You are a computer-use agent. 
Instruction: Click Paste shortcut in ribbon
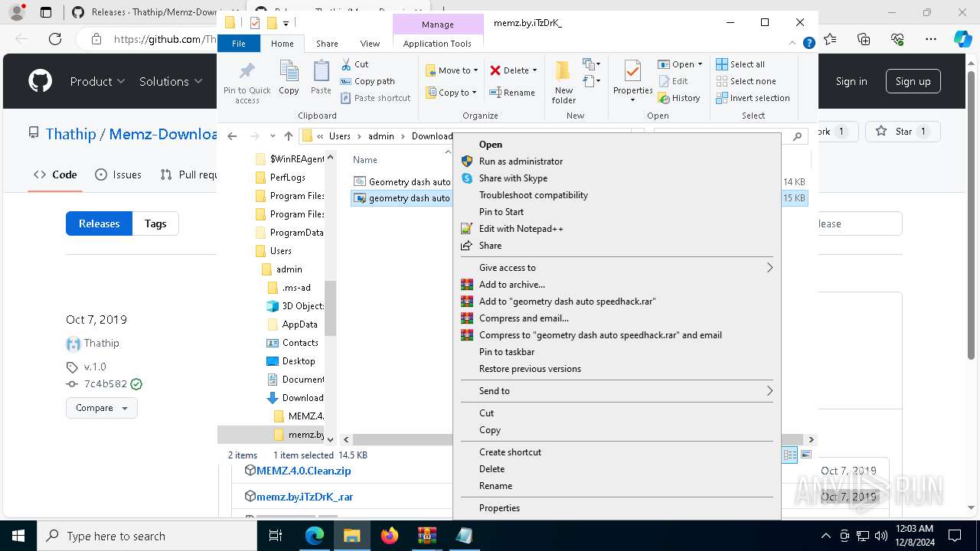375,98
